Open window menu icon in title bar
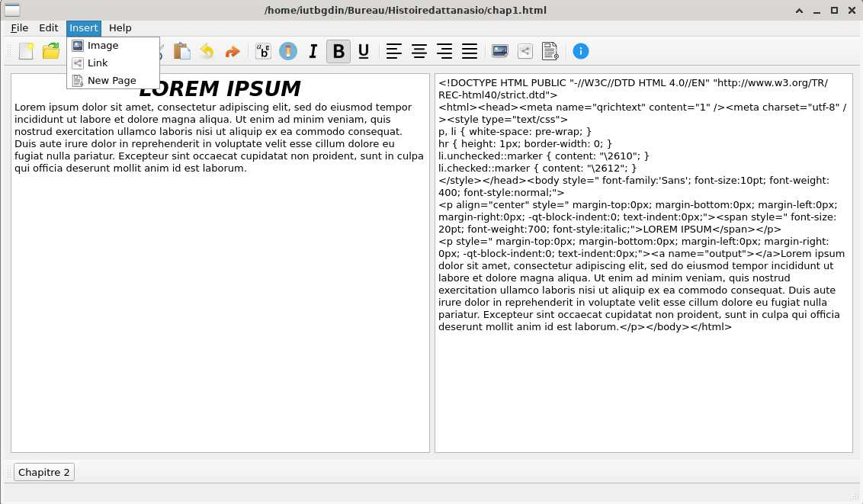Image resolution: width=863 pixels, height=504 pixels. point(12,10)
